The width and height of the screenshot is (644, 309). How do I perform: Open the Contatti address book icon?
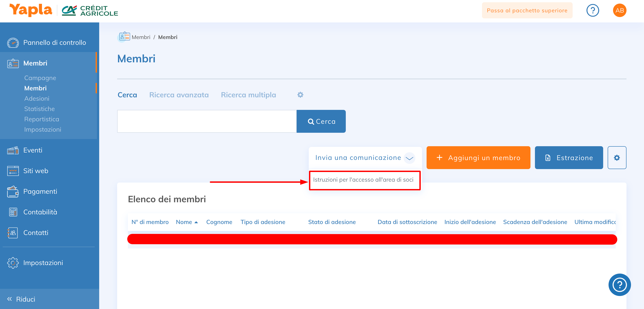pyautogui.click(x=13, y=233)
